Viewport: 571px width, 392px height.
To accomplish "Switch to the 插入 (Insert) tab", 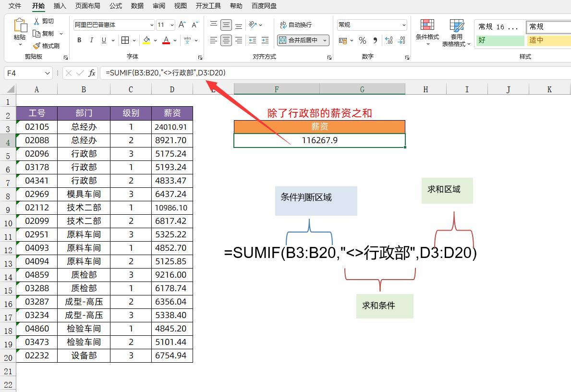I will tap(60, 6).
